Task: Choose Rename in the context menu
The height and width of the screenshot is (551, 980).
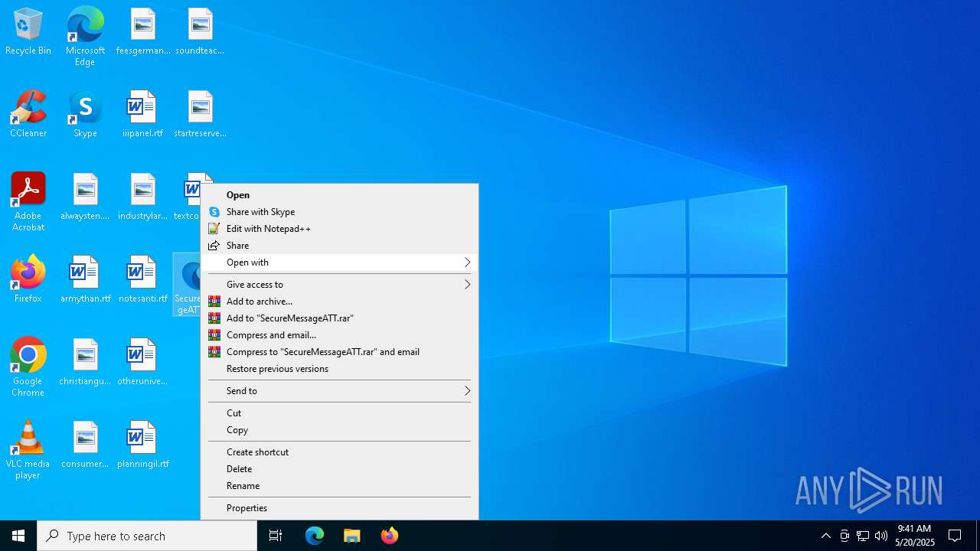Action: click(339, 486)
